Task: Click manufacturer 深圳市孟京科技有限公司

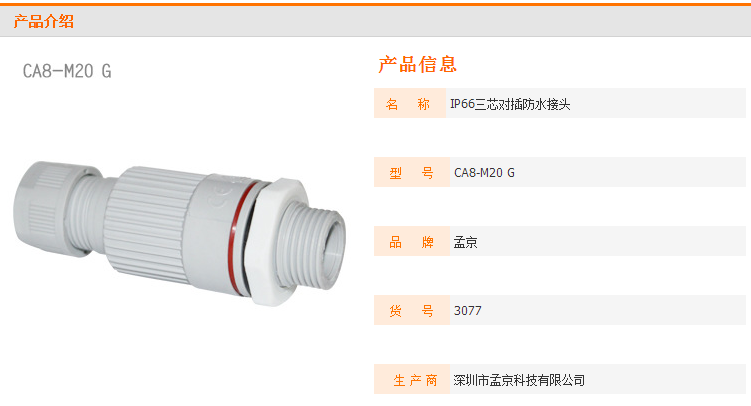Action: 519,380
